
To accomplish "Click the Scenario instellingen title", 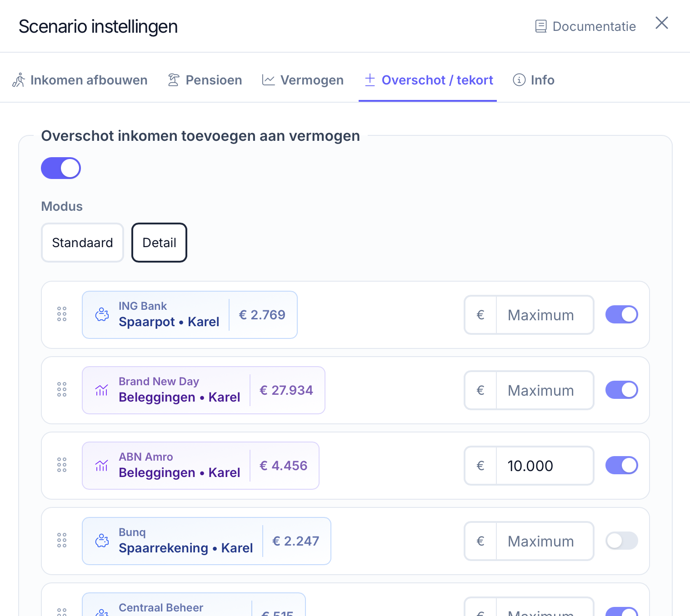I will click(x=98, y=26).
